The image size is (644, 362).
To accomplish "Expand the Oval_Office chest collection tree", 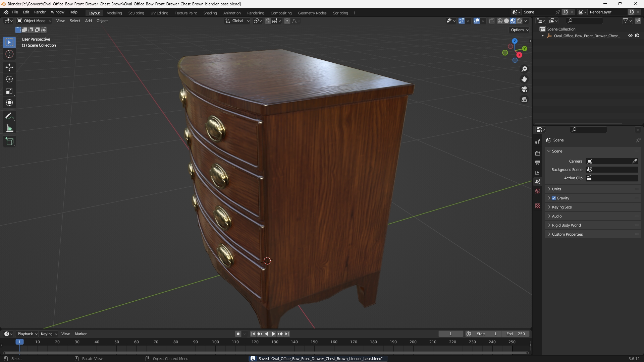I will click(x=542, y=36).
